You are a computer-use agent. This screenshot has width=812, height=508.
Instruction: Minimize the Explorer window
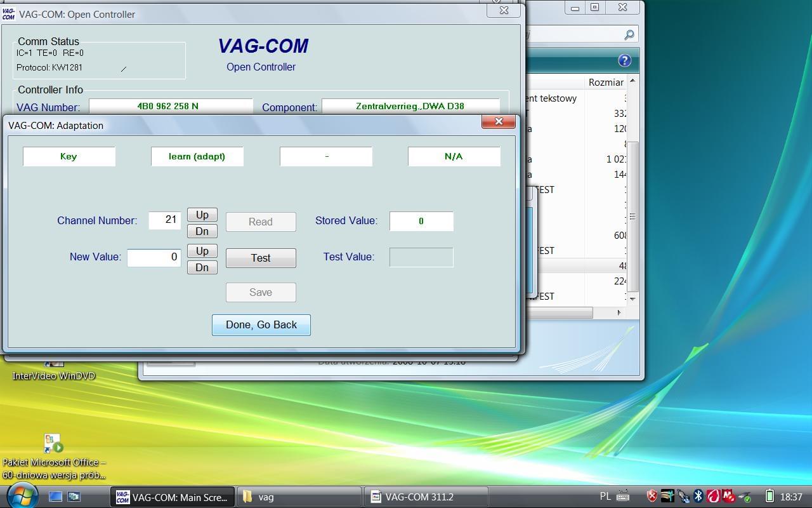575,8
